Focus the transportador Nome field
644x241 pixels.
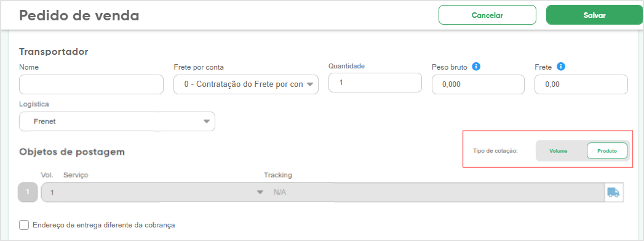coord(91,84)
